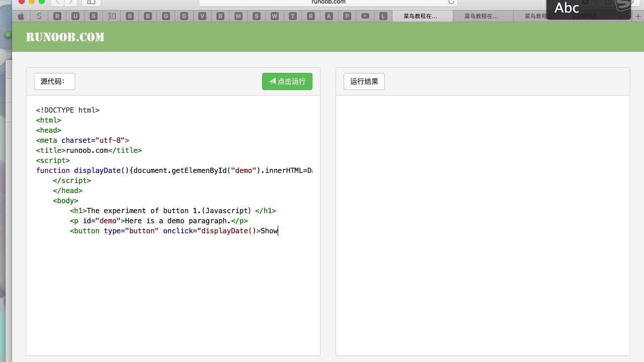
Task: Open the pinned tab labeled U
Action: pyautogui.click(x=75, y=16)
